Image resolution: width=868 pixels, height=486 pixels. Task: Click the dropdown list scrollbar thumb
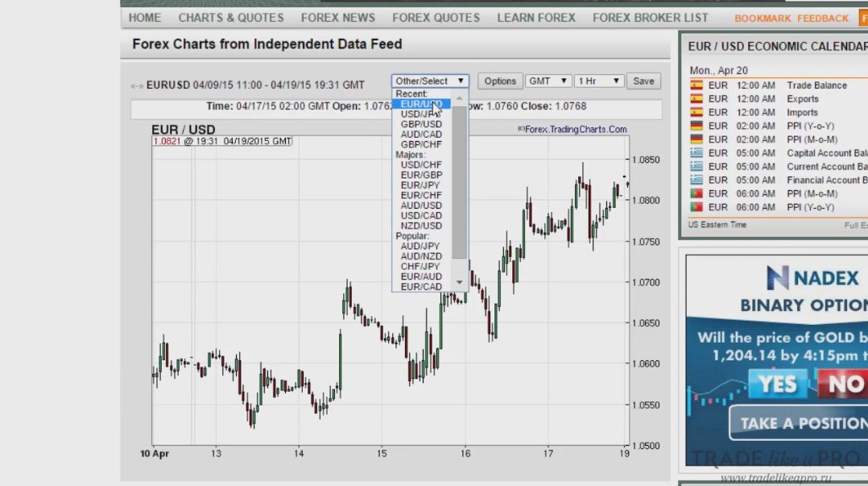pos(460,181)
